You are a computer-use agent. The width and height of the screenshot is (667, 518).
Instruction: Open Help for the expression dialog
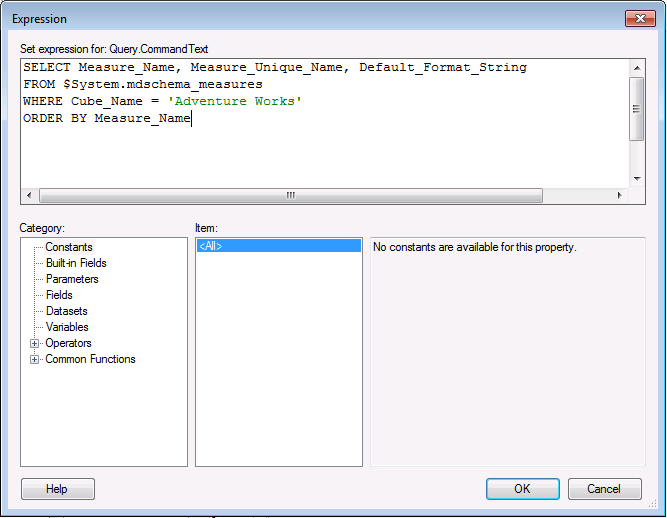tap(57, 489)
